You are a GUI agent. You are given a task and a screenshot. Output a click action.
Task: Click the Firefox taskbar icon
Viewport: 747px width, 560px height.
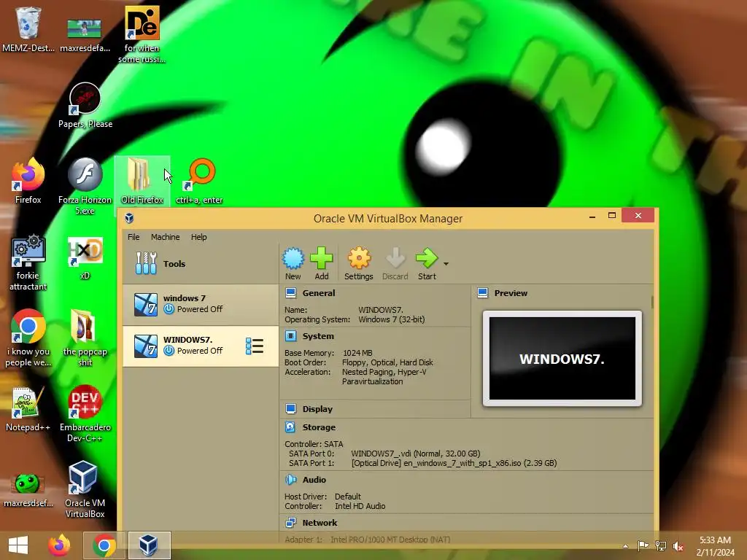pos(59,545)
